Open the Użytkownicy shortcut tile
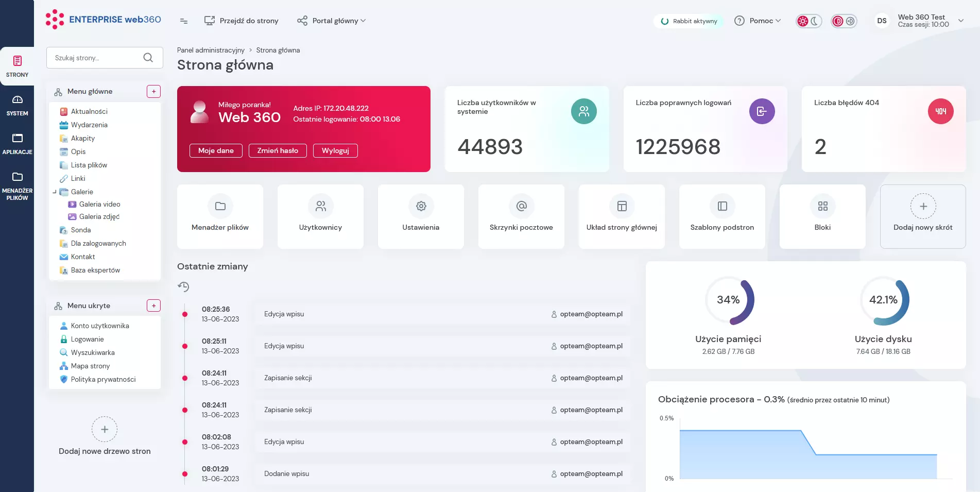980x492 pixels. coord(320,216)
